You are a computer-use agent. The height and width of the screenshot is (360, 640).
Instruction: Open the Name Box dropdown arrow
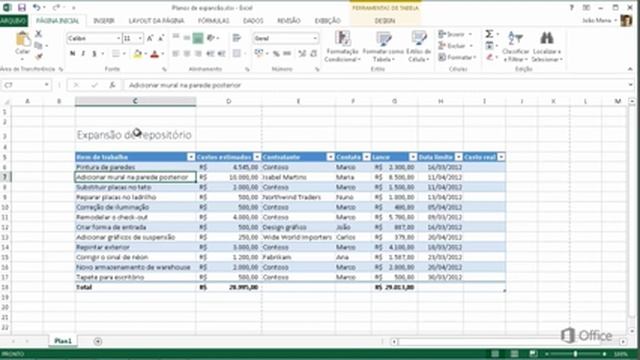point(47,85)
